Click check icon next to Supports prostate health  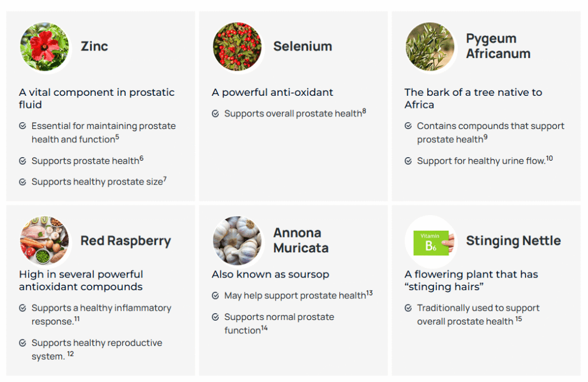22,161
